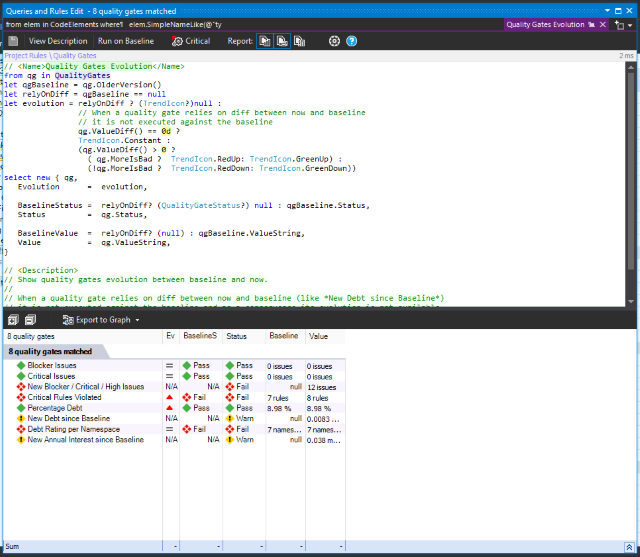Image resolution: width=640 pixels, height=557 pixels.
Task: Select Critical Rules Violated row
Action: pos(174,397)
